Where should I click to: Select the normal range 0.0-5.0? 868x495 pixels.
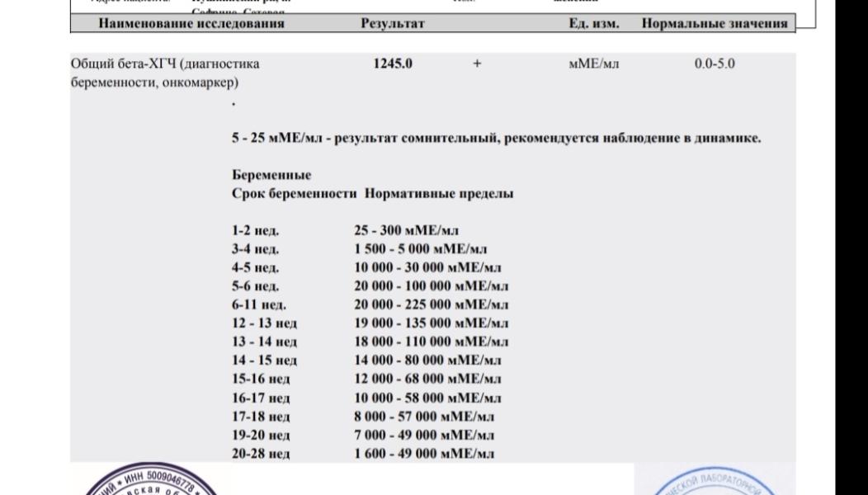pyautogui.click(x=715, y=64)
